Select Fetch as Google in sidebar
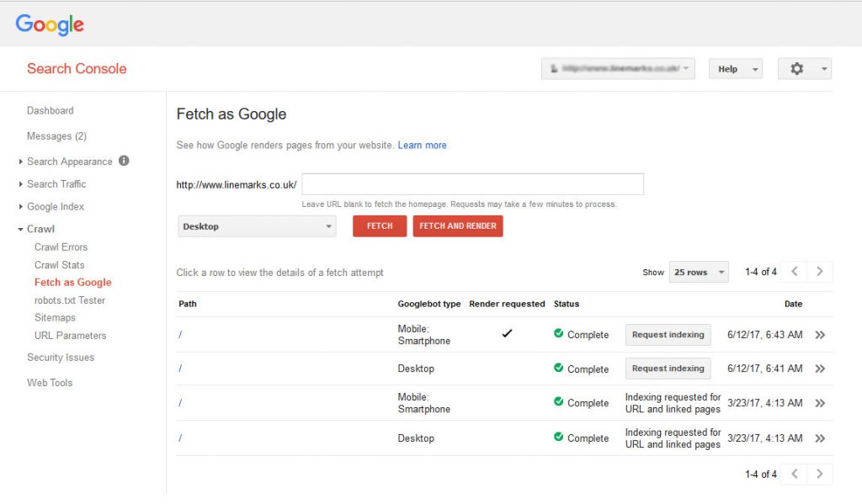Viewport: 862px width, 504px height. tap(72, 283)
